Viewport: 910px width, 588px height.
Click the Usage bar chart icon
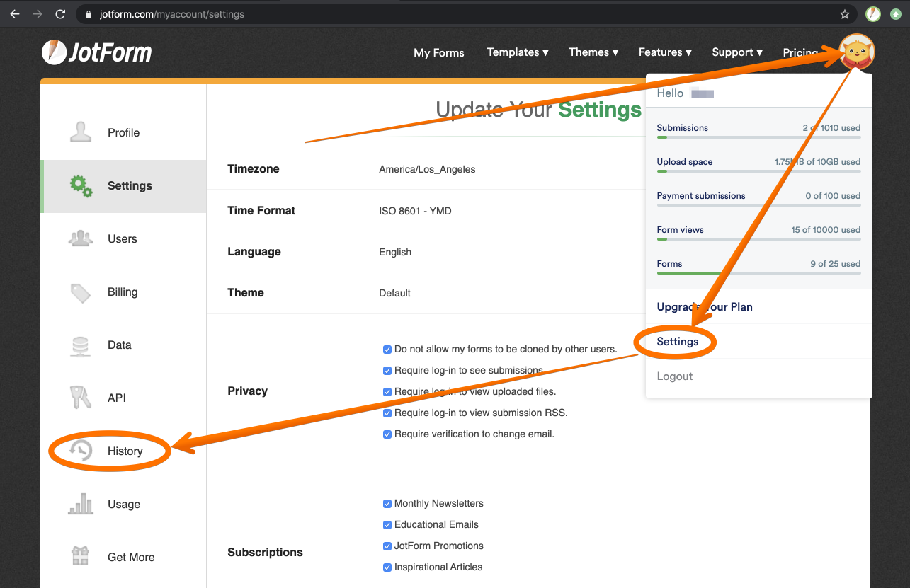click(81, 504)
